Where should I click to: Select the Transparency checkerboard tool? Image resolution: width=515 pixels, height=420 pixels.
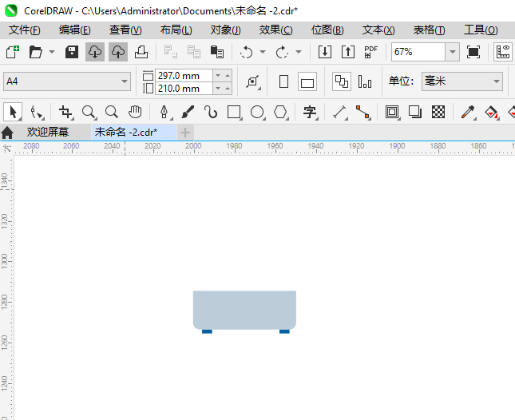click(438, 112)
